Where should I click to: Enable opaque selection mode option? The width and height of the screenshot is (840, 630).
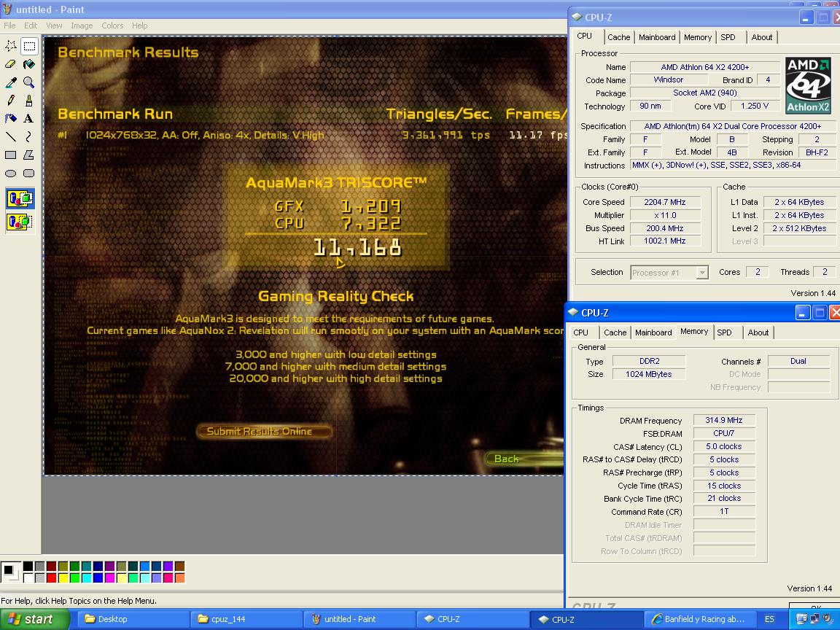(20, 199)
